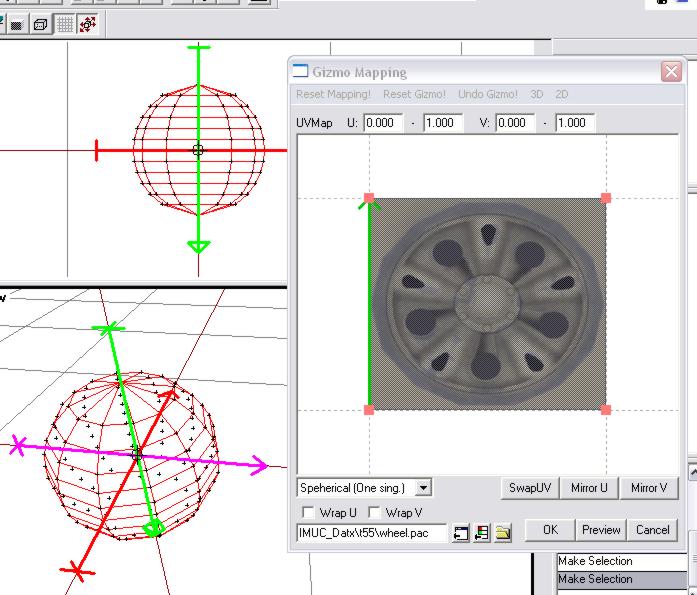
Task: Click the colored texture picker icon
Action: 481,533
